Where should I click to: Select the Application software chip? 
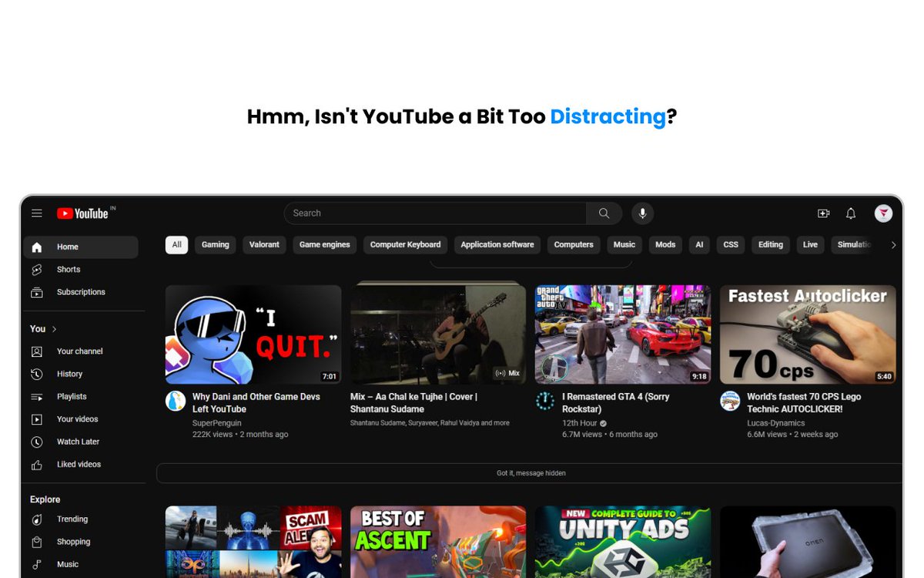click(x=497, y=245)
